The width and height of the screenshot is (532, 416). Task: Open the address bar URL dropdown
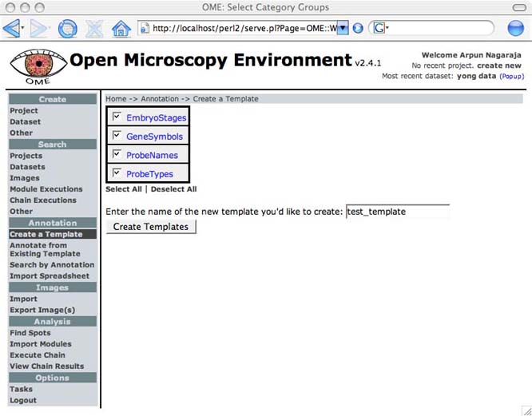tap(343, 28)
